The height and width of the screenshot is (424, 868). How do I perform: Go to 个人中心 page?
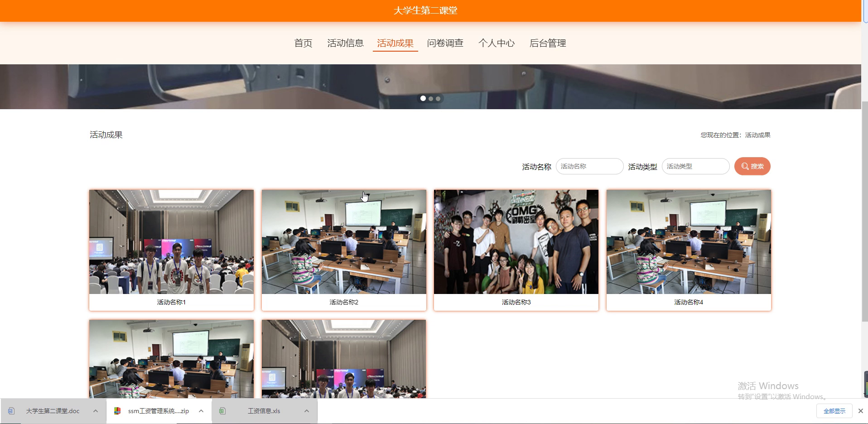pos(497,43)
